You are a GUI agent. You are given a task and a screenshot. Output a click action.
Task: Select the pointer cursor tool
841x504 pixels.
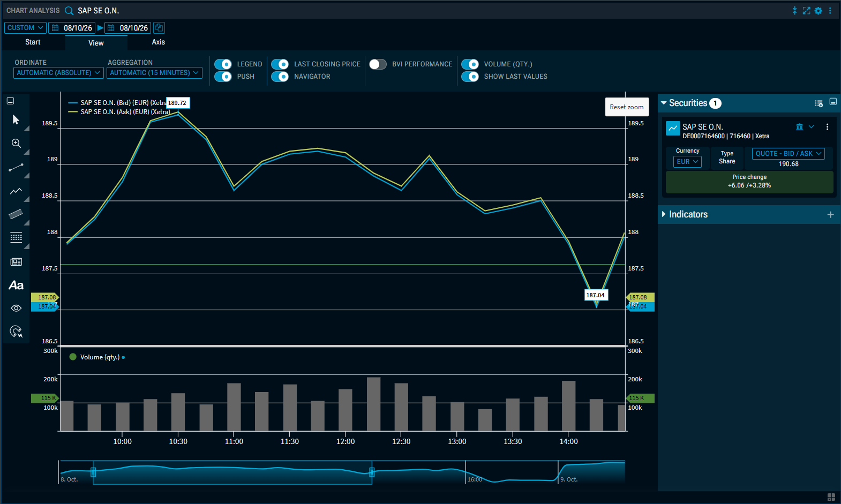pyautogui.click(x=16, y=119)
